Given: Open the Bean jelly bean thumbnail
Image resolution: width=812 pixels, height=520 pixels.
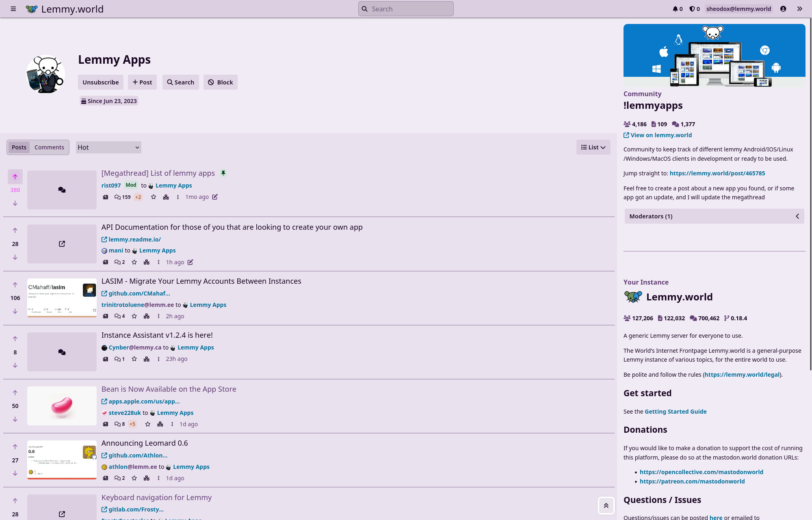Looking at the screenshot, I should click(62, 406).
